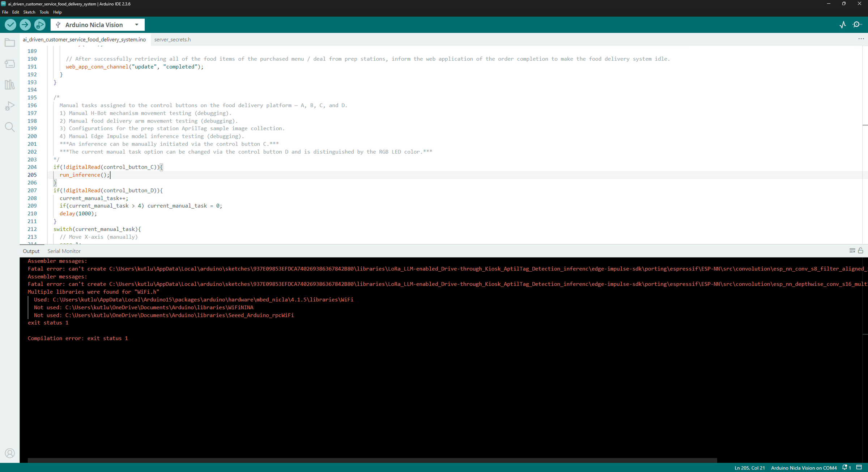The image size is (868, 472).
Task: Click the run_inference(); code line
Action: point(84,175)
